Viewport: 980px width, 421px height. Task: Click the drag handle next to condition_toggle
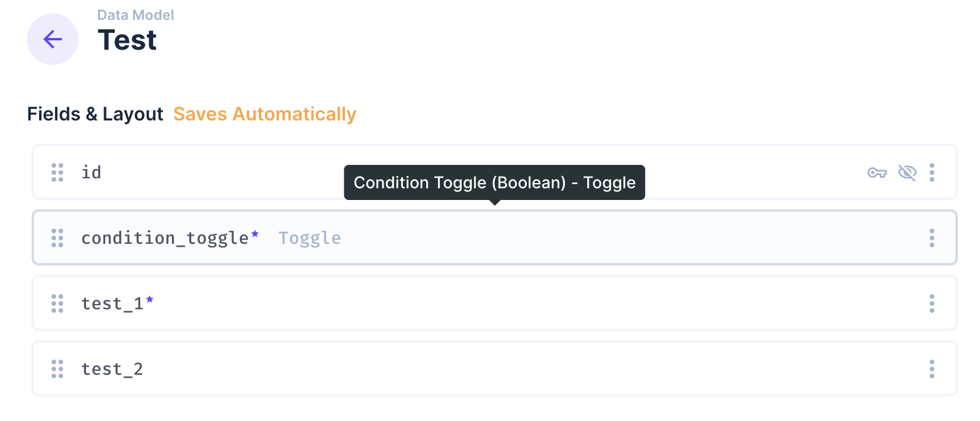coord(57,237)
